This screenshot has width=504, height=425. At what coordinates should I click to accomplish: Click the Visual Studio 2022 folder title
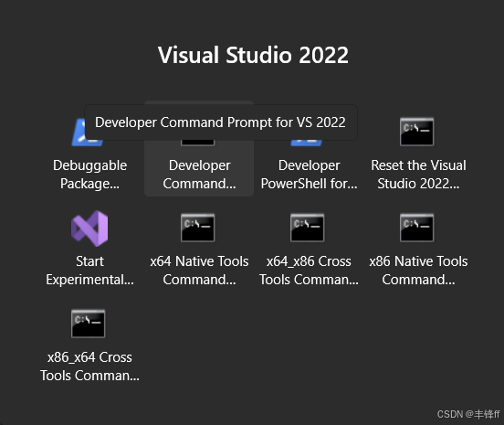253,55
